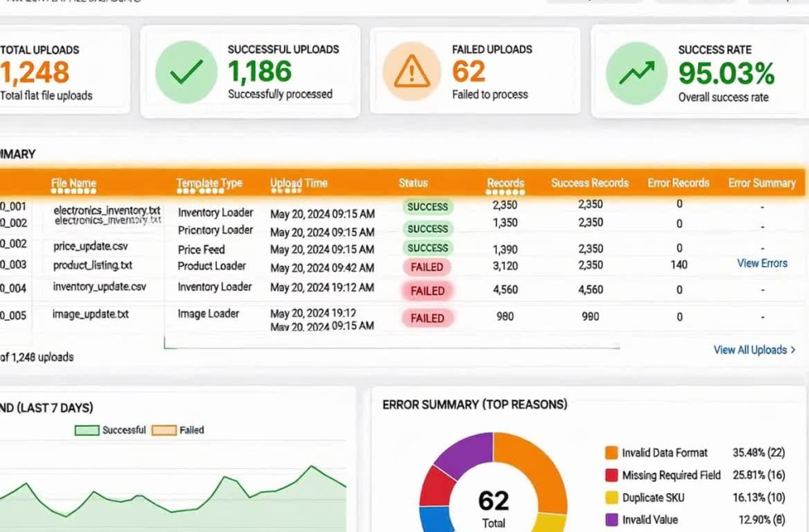
Task: Open View Errors for product_listing.txt
Action: [762, 264]
